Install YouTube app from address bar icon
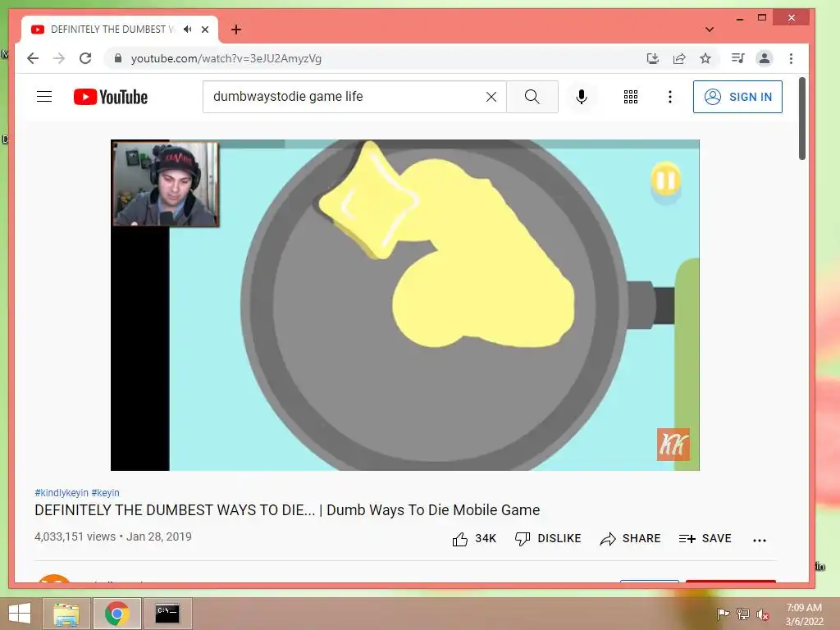840x630 pixels. [652, 58]
